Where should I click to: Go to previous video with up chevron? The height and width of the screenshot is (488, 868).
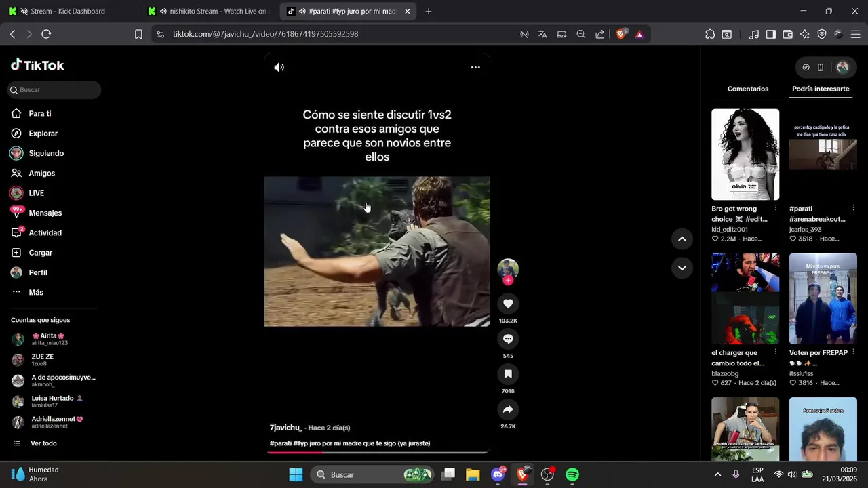pos(682,239)
